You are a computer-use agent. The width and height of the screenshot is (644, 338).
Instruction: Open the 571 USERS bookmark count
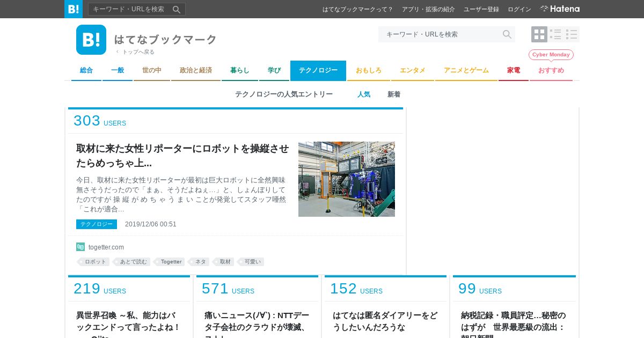[228, 289]
